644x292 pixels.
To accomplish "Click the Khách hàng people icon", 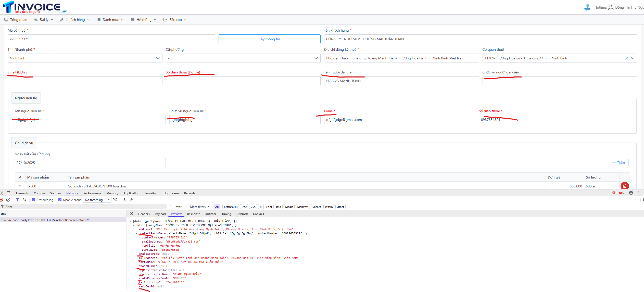I will click(x=62, y=20).
